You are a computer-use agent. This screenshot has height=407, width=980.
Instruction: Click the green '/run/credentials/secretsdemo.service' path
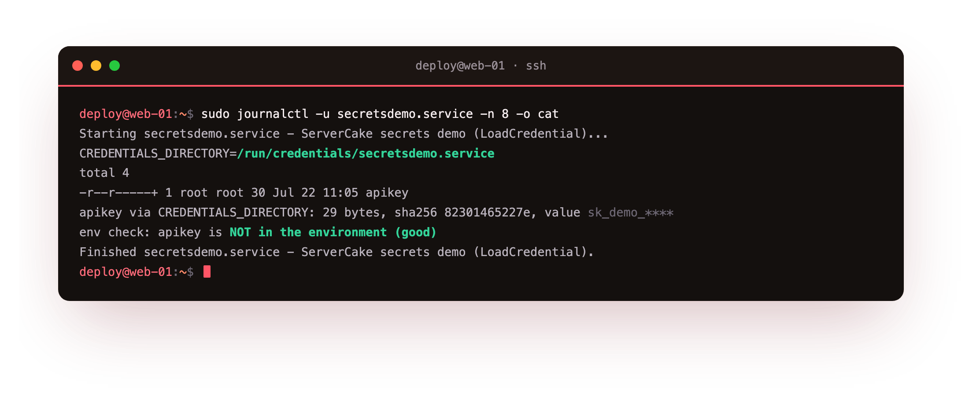[x=366, y=154]
